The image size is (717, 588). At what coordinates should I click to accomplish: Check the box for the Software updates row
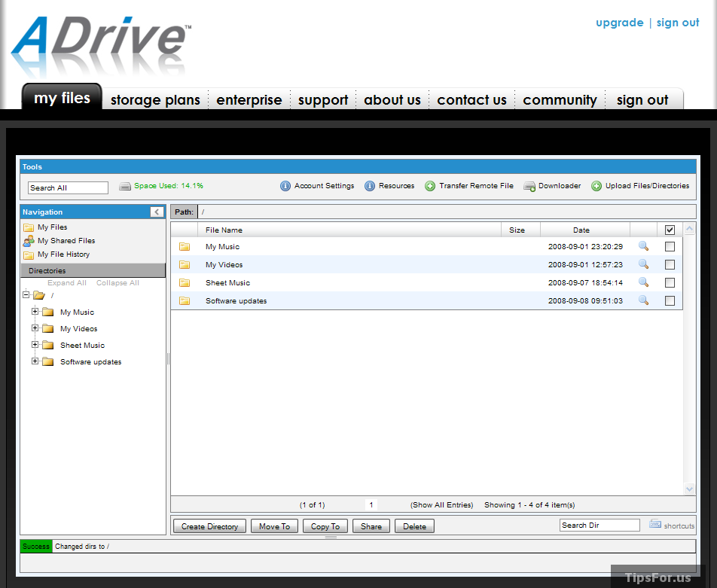click(x=670, y=300)
